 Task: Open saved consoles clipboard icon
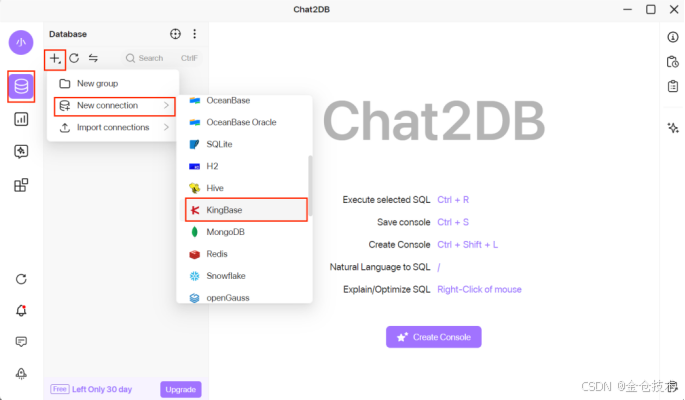673,86
